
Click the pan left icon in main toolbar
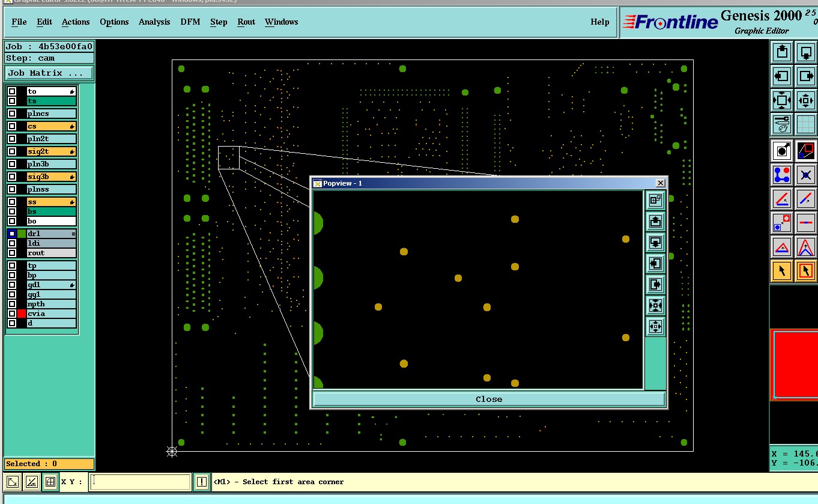782,76
